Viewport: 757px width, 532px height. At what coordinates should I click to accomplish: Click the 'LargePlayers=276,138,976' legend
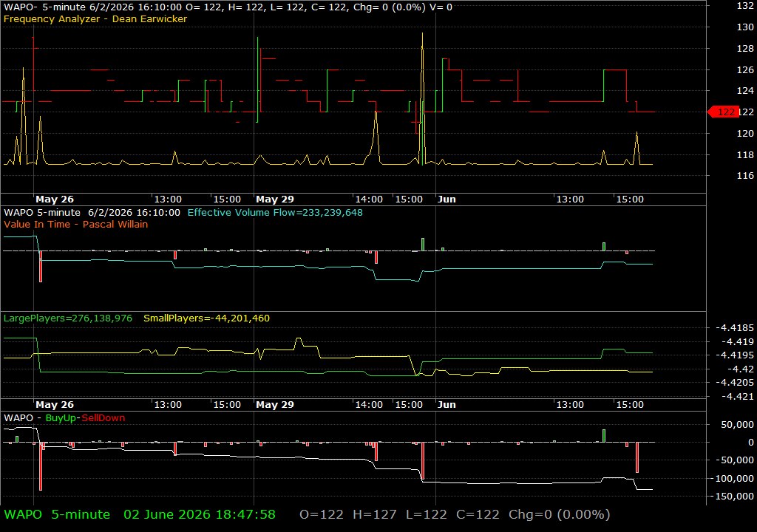pos(67,318)
